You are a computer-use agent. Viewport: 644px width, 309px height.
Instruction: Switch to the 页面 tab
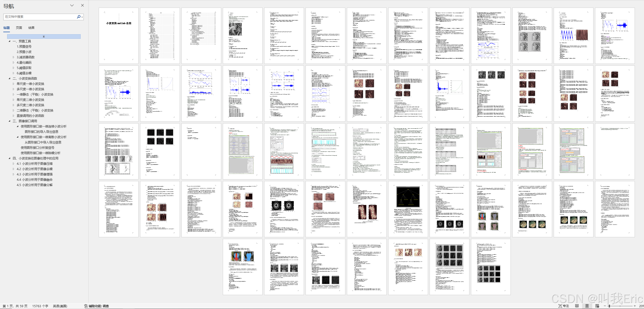click(x=19, y=28)
